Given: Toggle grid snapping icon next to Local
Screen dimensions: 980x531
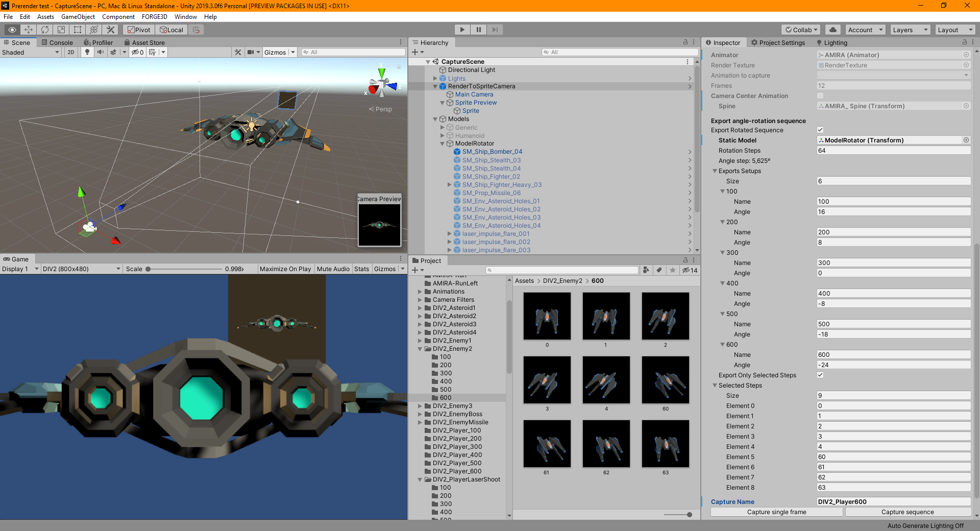Looking at the screenshot, I should coord(196,30).
